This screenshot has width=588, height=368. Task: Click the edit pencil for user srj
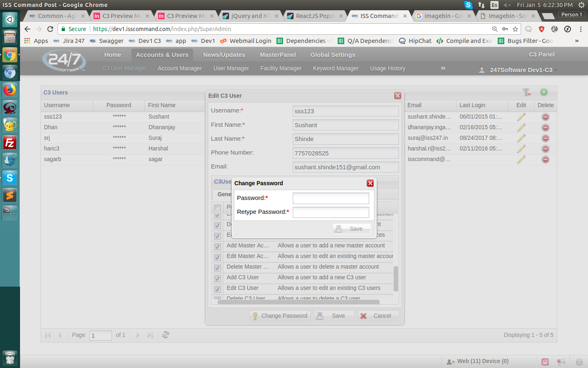pos(521,138)
